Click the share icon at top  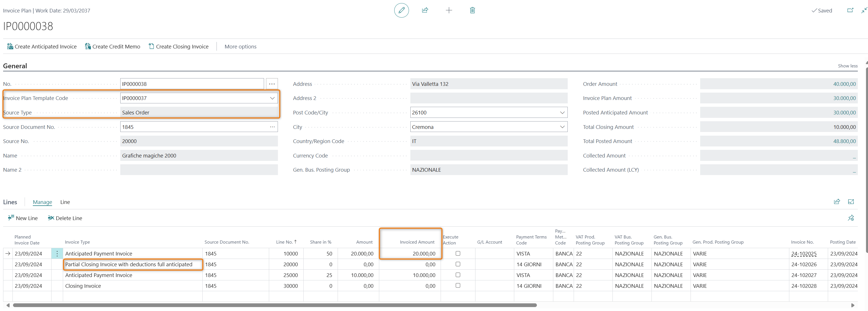coord(425,10)
